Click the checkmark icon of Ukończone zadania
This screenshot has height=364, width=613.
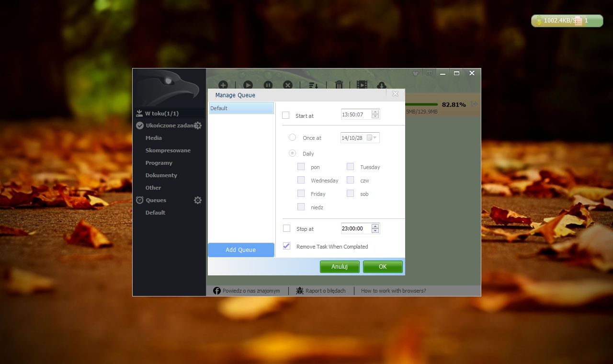[x=140, y=125]
